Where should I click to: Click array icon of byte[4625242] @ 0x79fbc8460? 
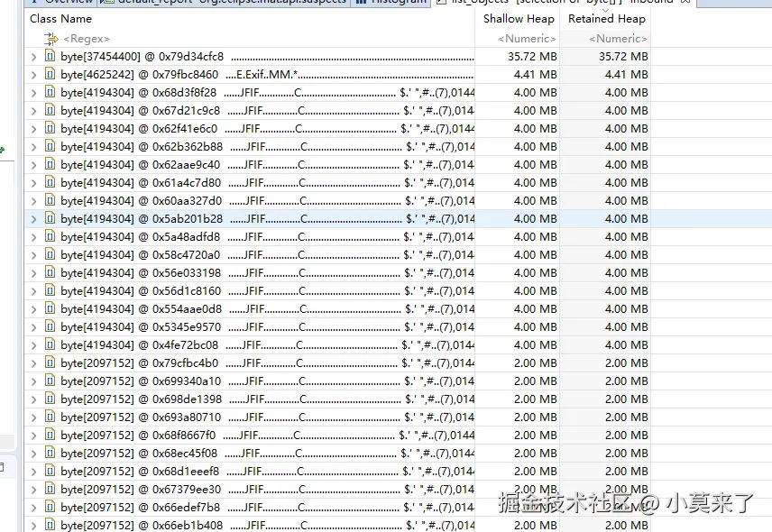pyautogui.click(x=50, y=74)
